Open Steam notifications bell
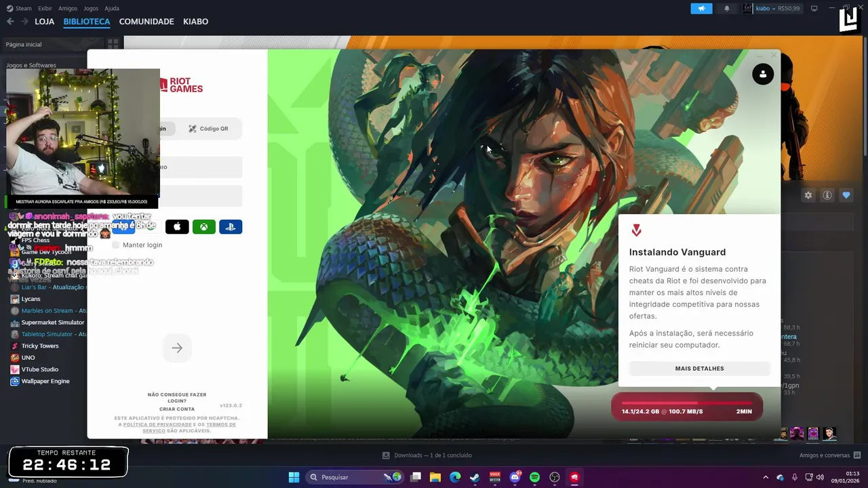 tap(727, 8)
